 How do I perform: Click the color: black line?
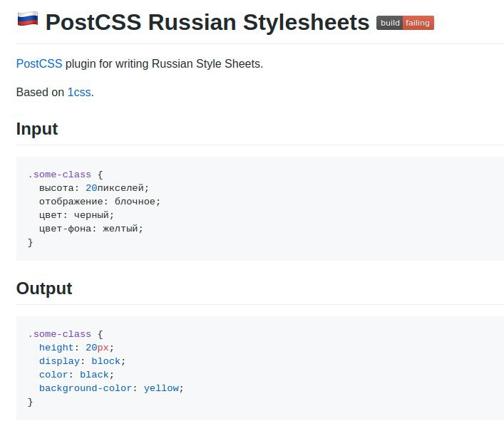(x=76, y=375)
